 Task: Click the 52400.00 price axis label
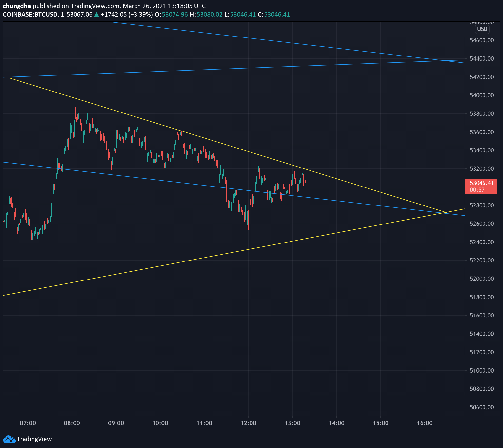point(482,242)
